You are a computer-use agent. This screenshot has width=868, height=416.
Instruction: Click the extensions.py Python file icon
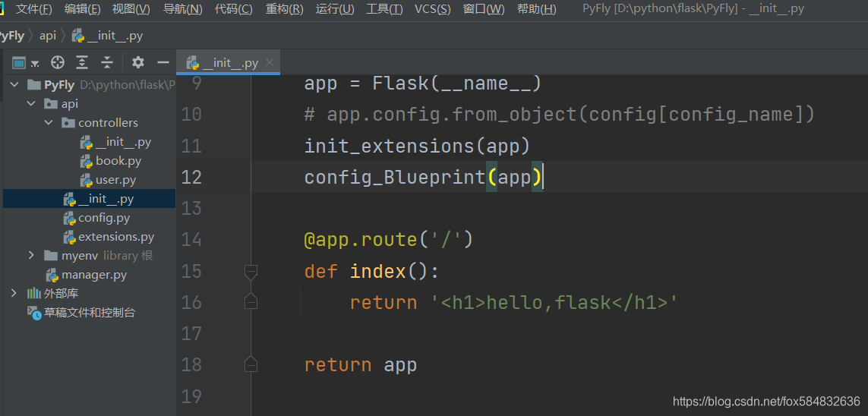(69, 237)
